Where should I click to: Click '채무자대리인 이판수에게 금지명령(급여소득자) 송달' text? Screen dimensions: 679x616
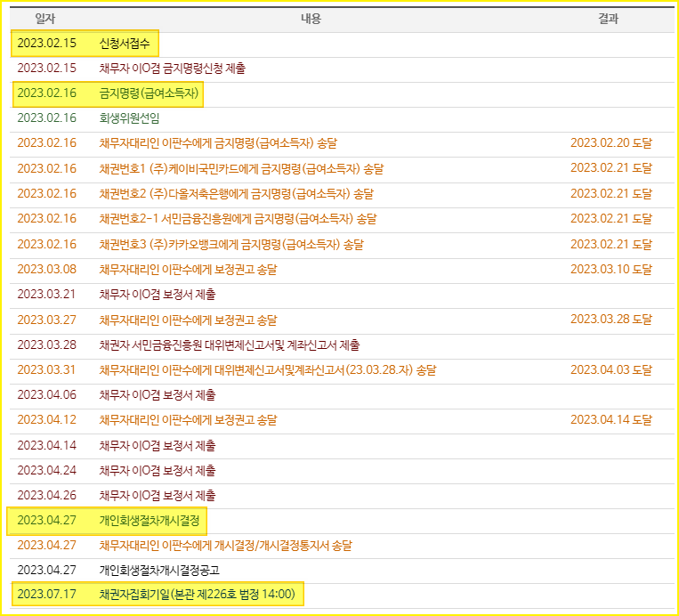pos(218,143)
